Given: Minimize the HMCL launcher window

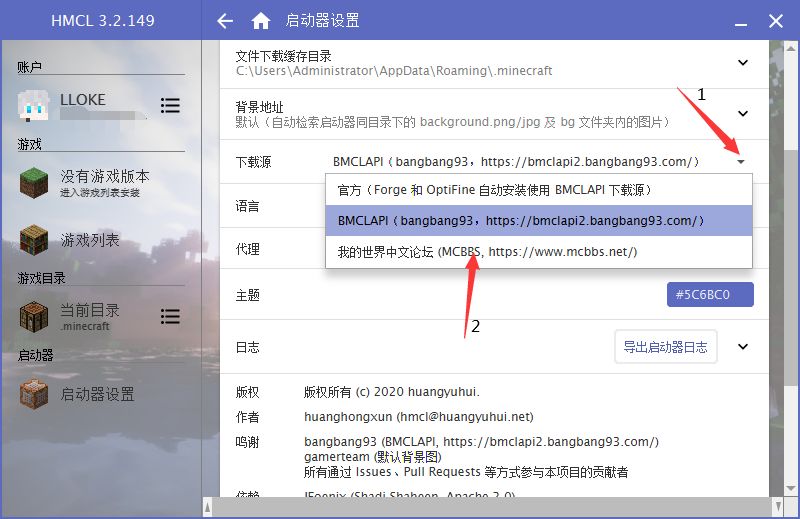Looking at the screenshot, I should [x=741, y=24].
